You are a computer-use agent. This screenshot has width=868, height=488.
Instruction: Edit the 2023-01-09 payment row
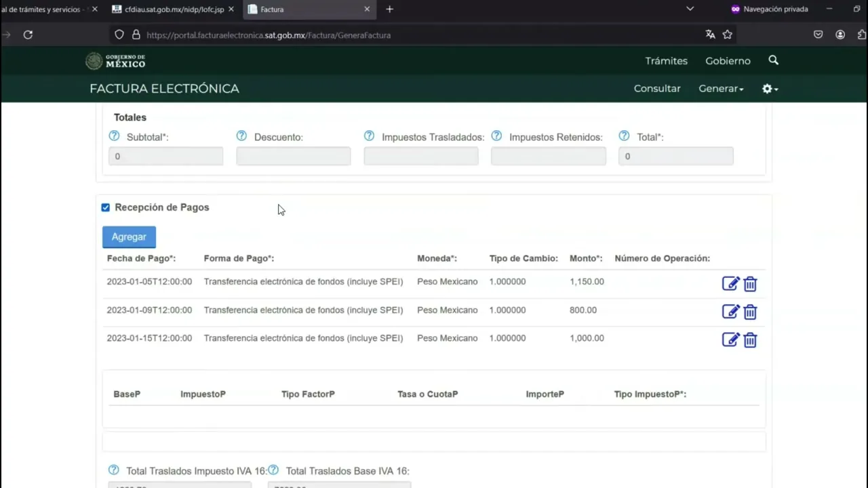tap(730, 312)
